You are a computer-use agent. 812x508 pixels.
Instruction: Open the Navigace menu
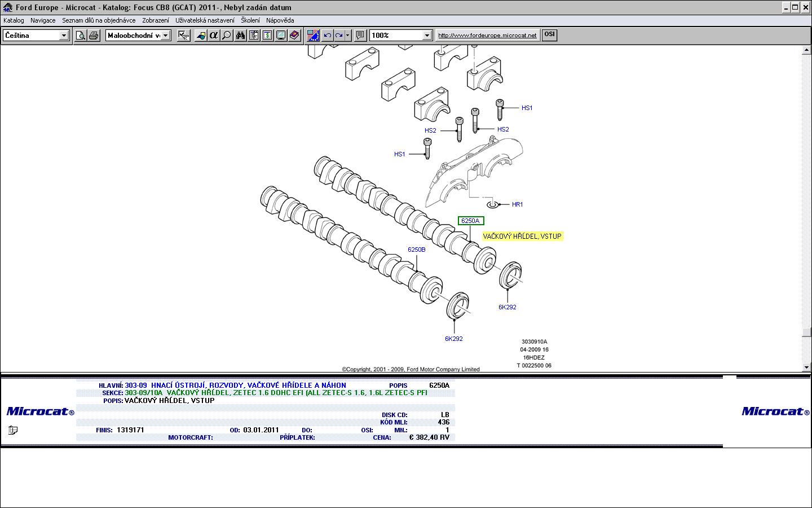coord(43,20)
